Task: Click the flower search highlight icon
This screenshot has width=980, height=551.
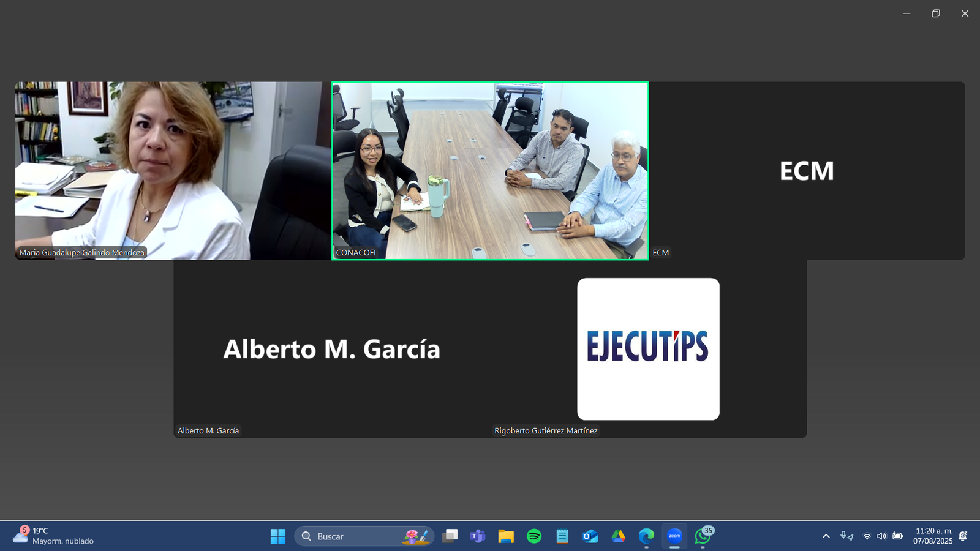Action: coord(416,536)
